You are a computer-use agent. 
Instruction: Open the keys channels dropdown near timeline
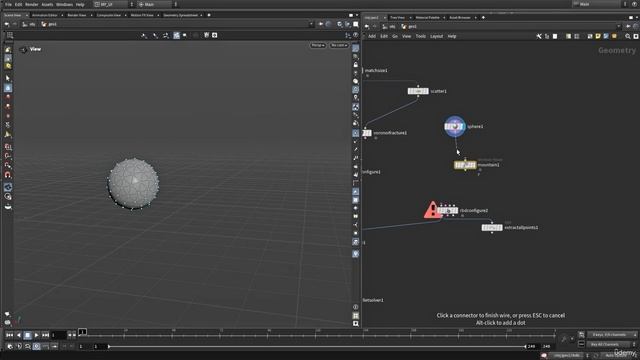pyautogui.click(x=612, y=335)
